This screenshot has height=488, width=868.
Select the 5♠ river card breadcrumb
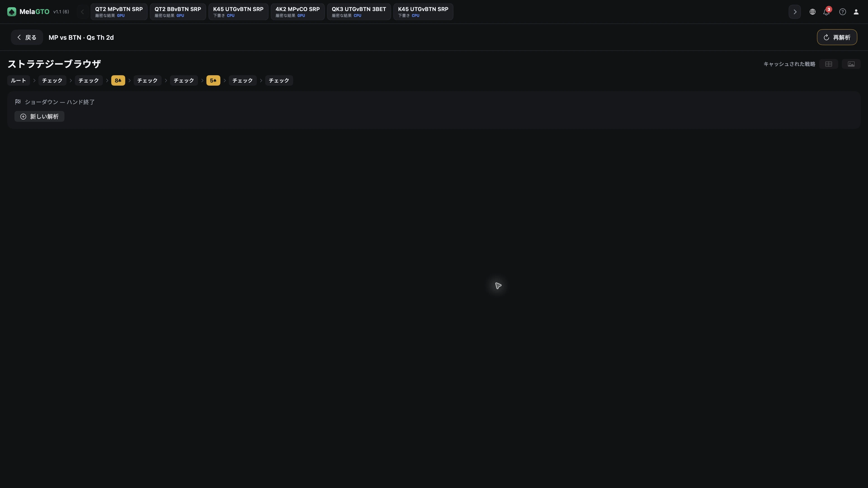pyautogui.click(x=213, y=80)
